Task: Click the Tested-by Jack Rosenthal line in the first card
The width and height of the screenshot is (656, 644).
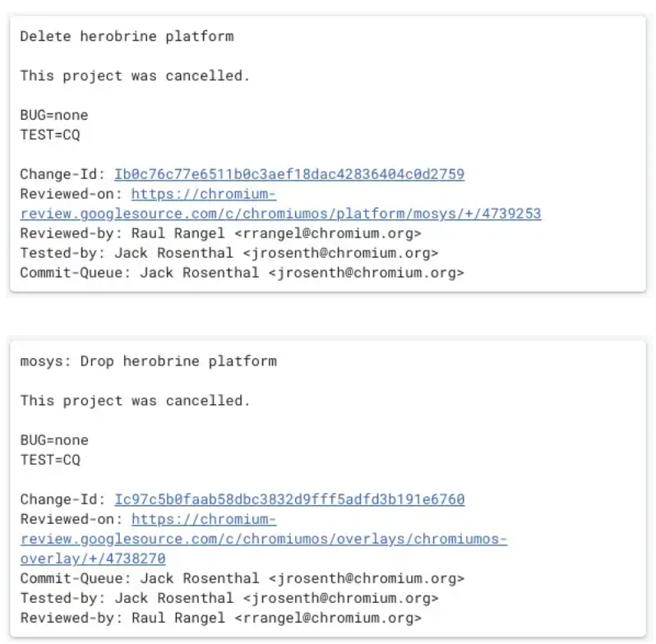Action: tap(229, 253)
